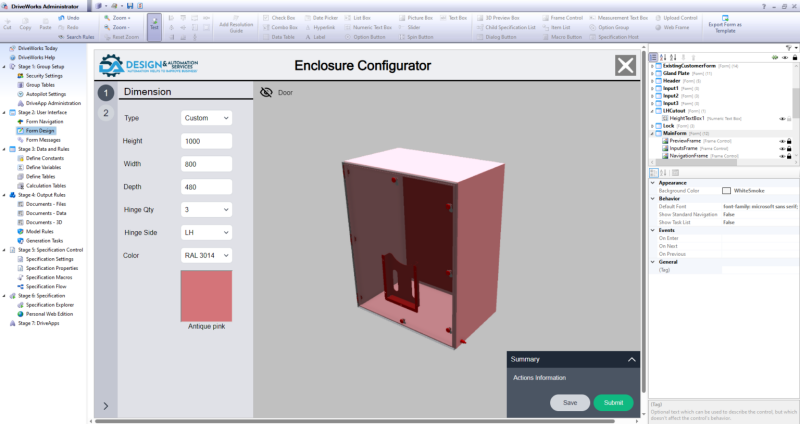Click the save icon in title bar
This screenshot has height=424, width=800.
click(x=130, y=6)
